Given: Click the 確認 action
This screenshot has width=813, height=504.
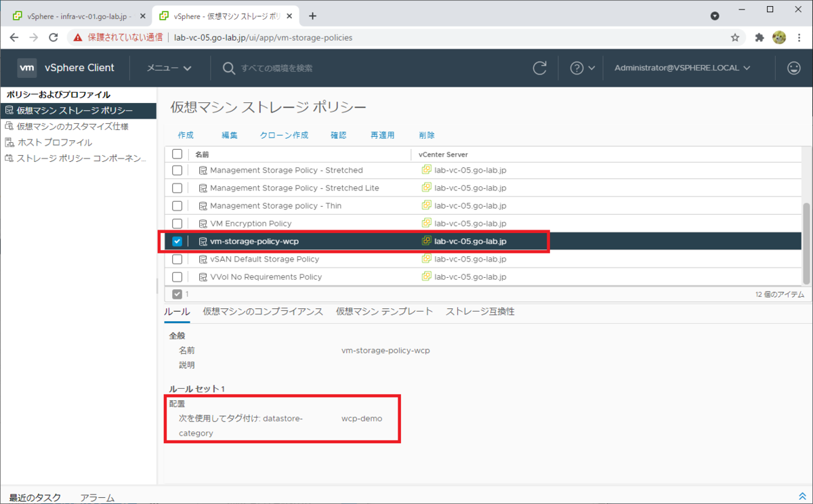Looking at the screenshot, I should [339, 135].
